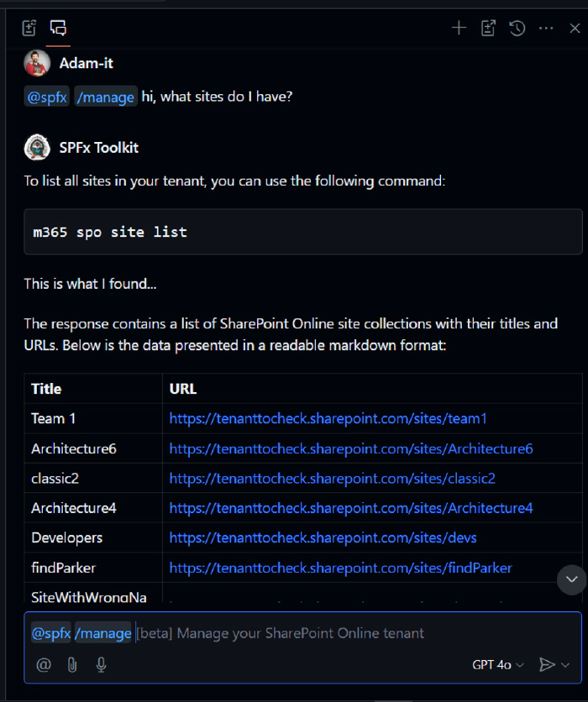Viewport: 588px width, 702px height.
Task: Expand the send options chevron
Action: pyautogui.click(x=565, y=665)
